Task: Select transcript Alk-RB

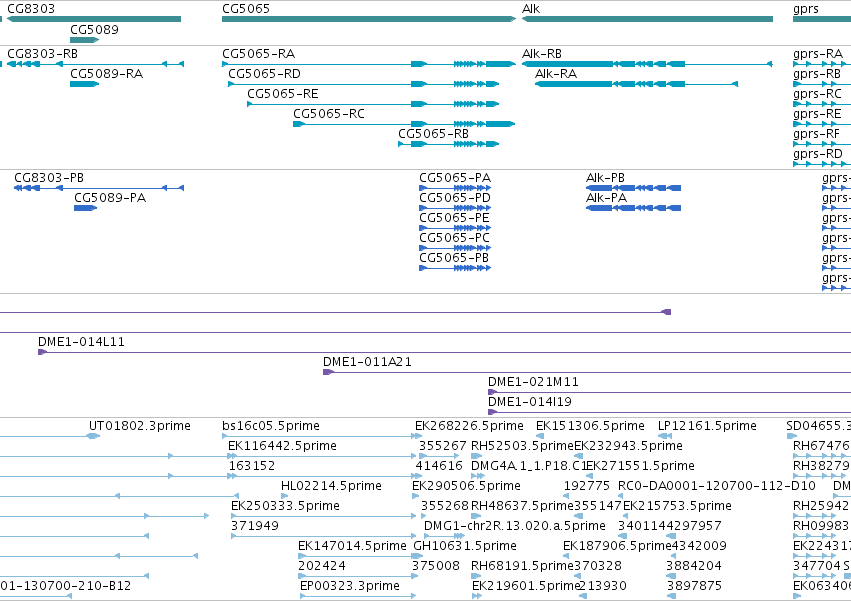Action: point(542,54)
